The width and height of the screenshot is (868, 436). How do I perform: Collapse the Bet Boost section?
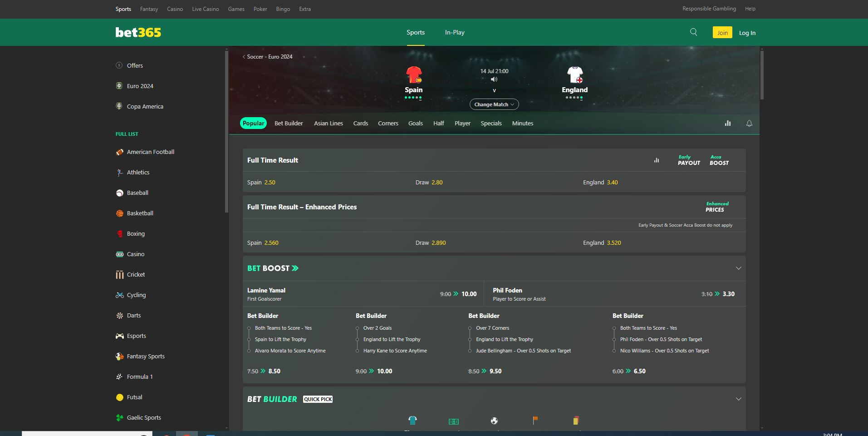[738, 268]
